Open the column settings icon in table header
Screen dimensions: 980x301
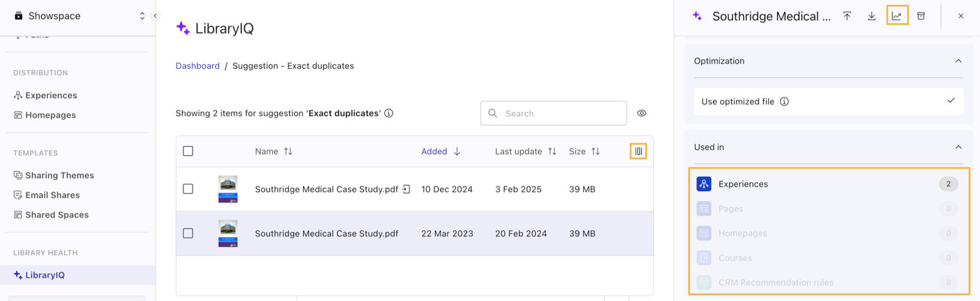(638, 151)
